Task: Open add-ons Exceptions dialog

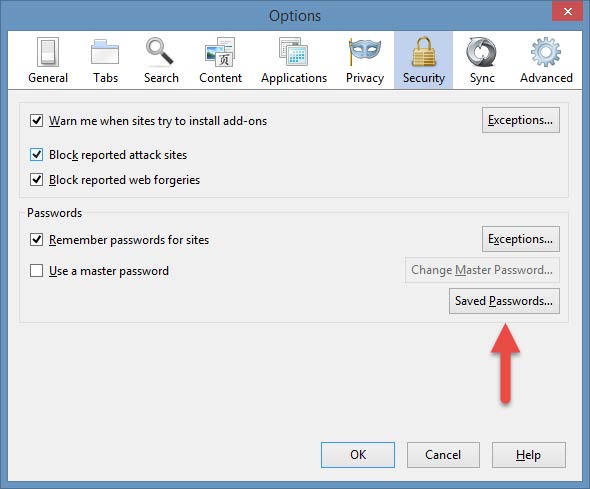Action: (521, 120)
